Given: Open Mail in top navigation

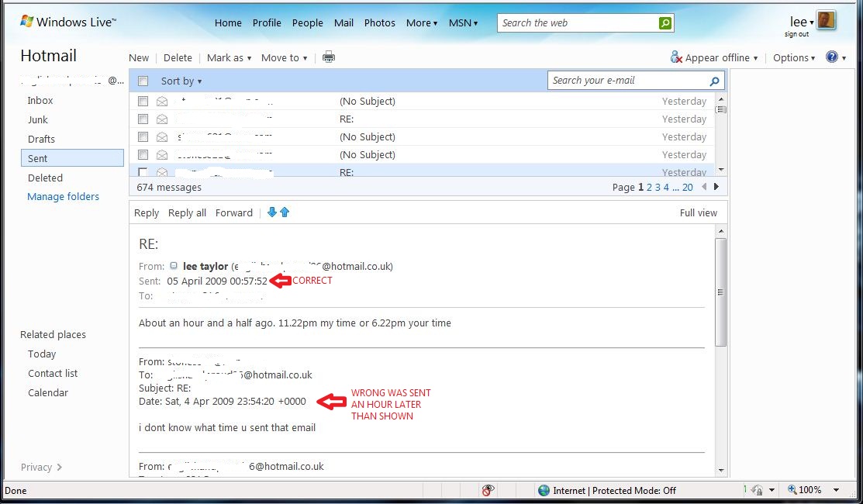Looking at the screenshot, I should tap(343, 22).
